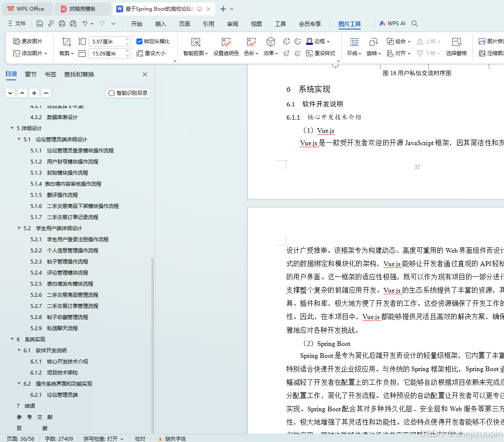
Task: Open the 环绕 text wrap options
Action: point(354,47)
